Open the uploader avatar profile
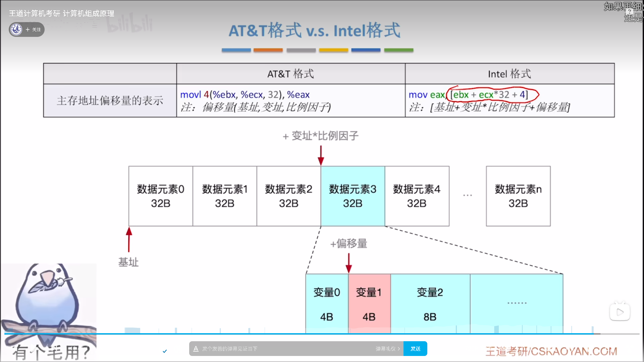This screenshot has width=644, height=362. 16,29
